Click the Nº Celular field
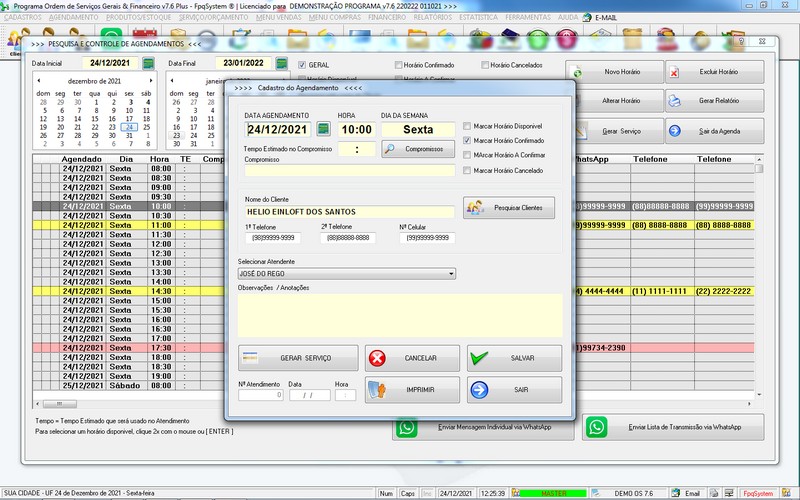Image resolution: width=800 pixels, height=500 pixels. tap(428, 238)
